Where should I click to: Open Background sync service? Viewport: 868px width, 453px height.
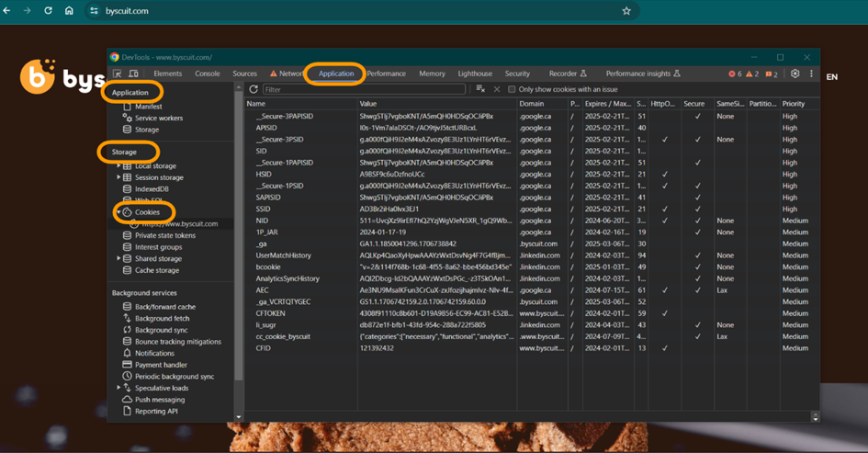coord(161,330)
